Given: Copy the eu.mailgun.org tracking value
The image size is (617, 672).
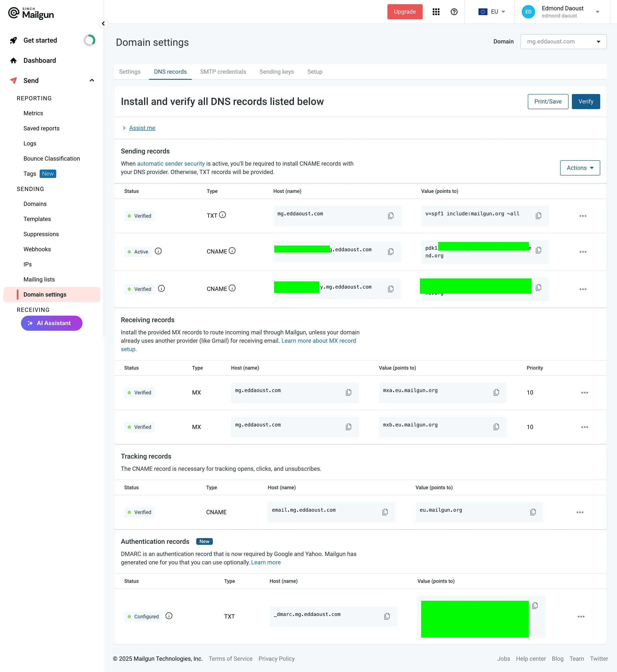Looking at the screenshot, I should 533,512.
